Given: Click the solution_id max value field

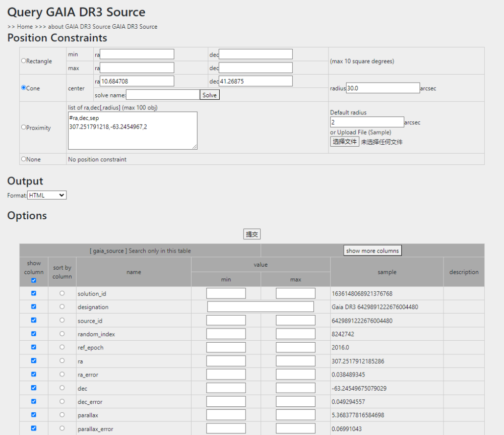Looking at the screenshot, I should 296,293.
